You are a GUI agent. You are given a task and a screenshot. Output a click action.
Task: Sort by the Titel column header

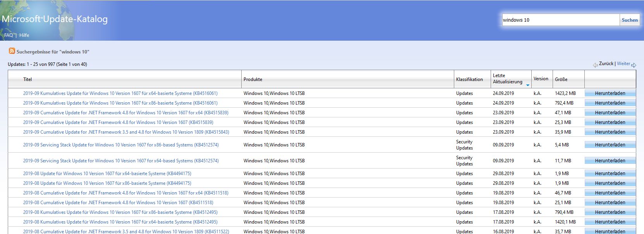point(27,79)
